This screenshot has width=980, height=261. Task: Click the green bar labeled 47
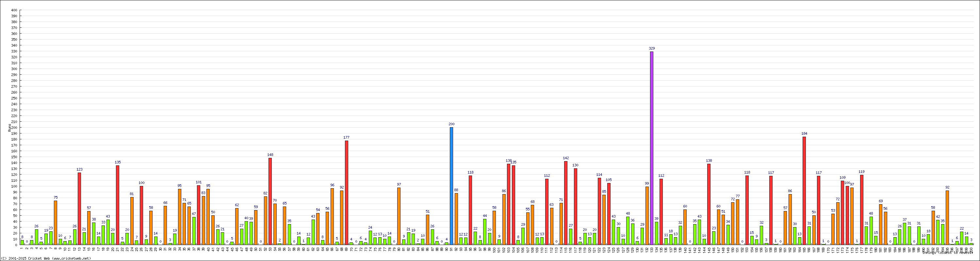[194, 231]
